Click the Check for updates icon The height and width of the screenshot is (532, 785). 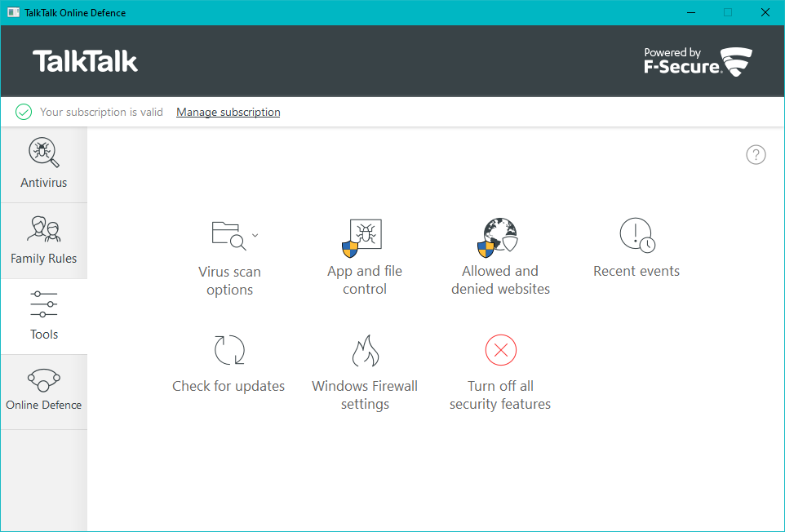[x=228, y=351]
